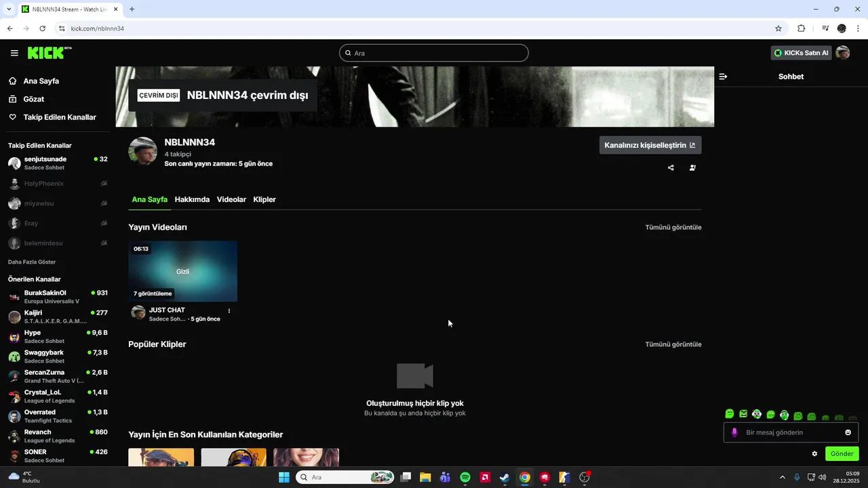The height and width of the screenshot is (488, 868).
Task: Click Kanalınızı kişiselleştirin button
Action: click(x=650, y=145)
